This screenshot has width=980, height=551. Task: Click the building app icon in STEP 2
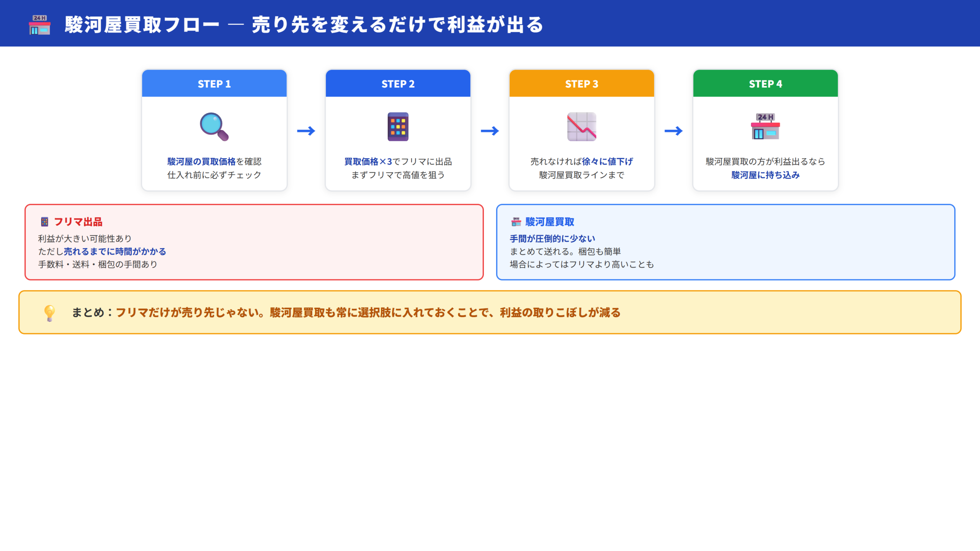pos(398,127)
